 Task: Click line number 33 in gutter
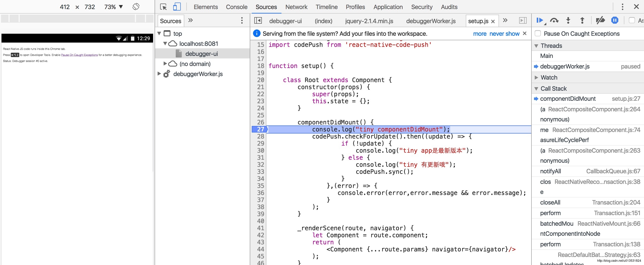click(x=260, y=172)
